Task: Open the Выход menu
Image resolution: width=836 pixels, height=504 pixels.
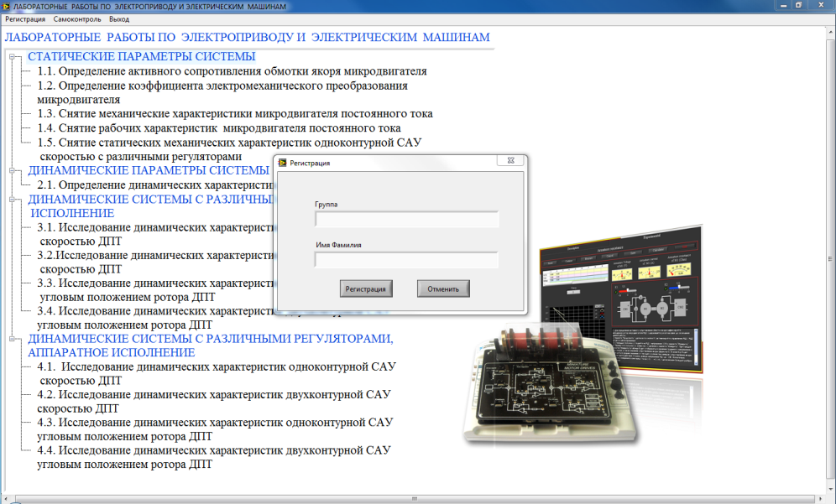Action: pyautogui.click(x=119, y=19)
